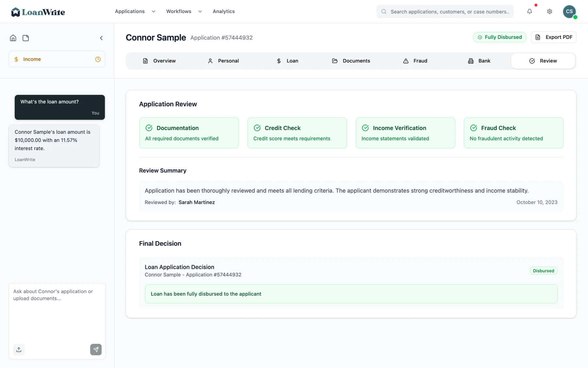
Task: Expand the Workflows dropdown menu
Action: pos(184,11)
